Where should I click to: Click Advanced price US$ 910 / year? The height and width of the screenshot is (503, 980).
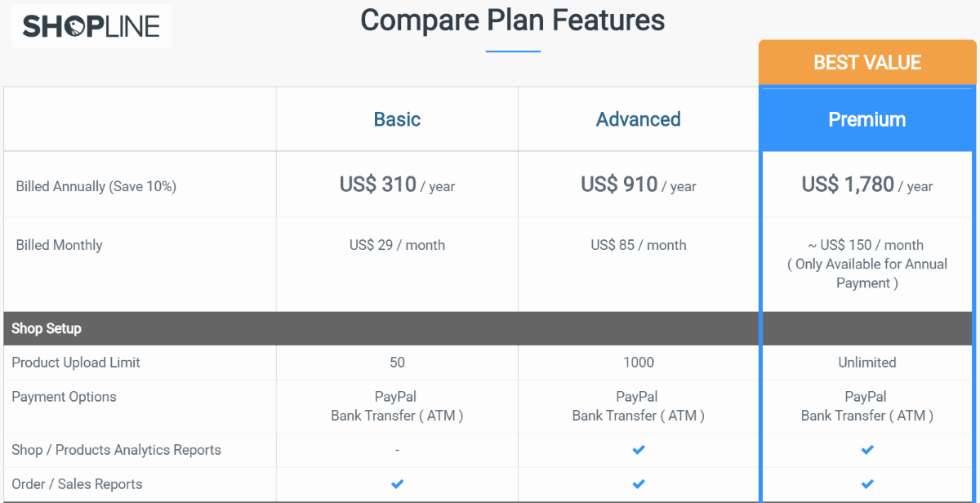639,185
